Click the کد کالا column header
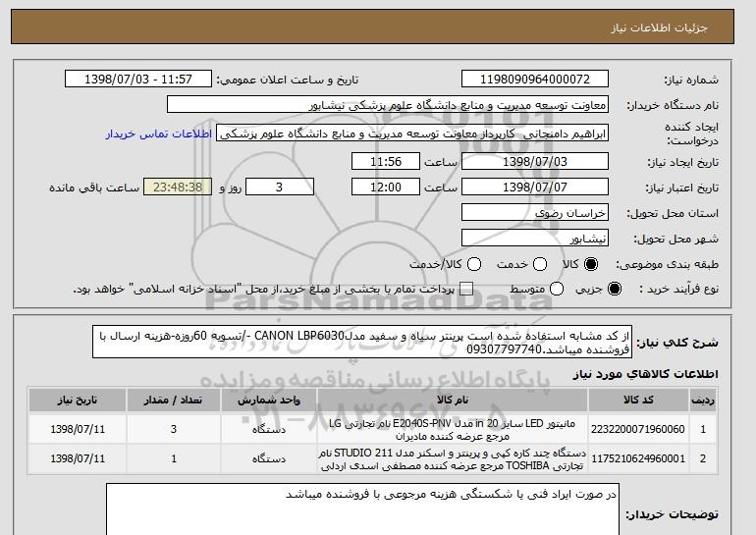 tap(638, 401)
